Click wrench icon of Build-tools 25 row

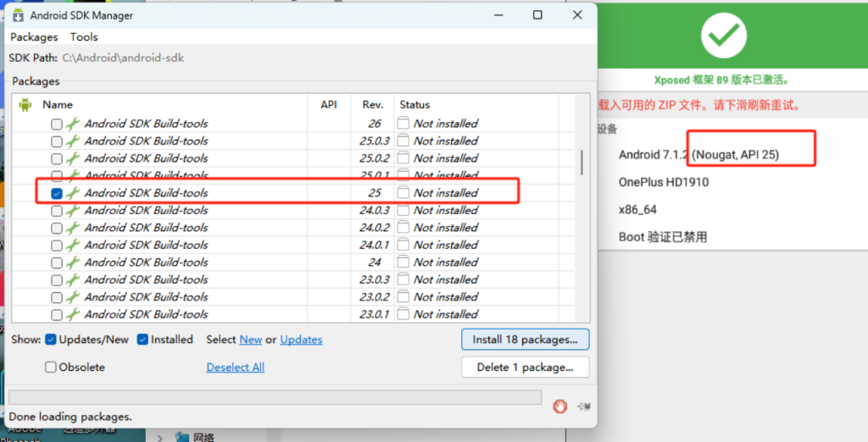73,192
